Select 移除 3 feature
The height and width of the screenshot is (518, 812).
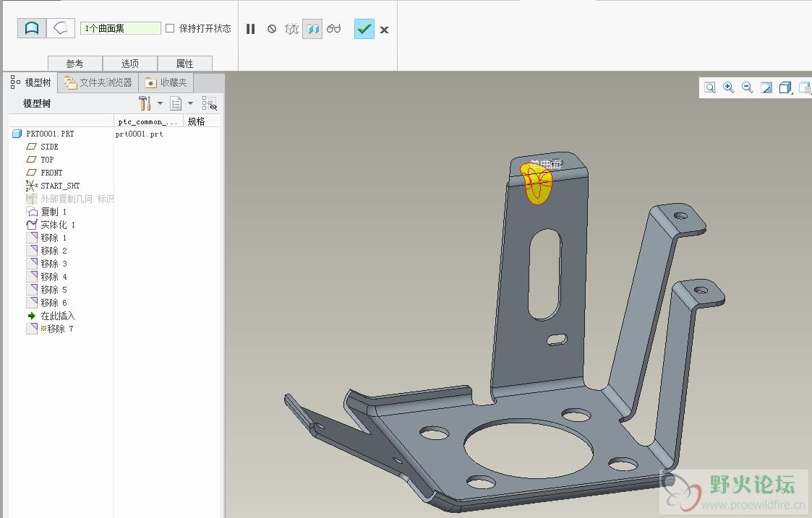point(54,264)
